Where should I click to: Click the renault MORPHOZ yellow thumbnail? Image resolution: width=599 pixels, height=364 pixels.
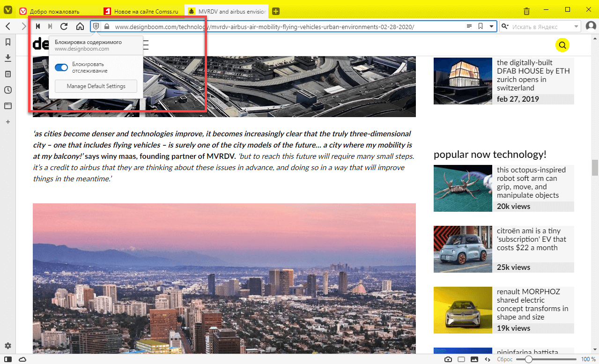coord(463,310)
